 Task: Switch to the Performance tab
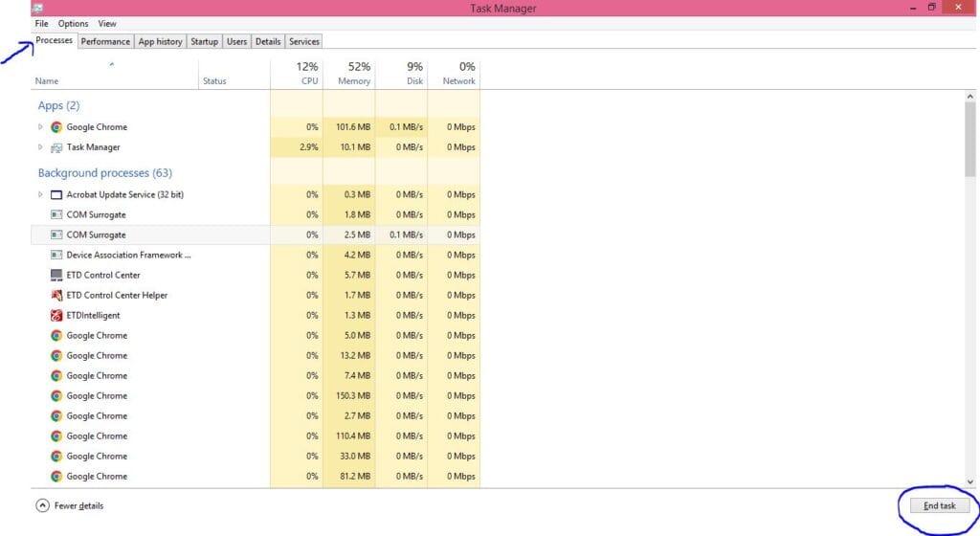click(x=105, y=41)
